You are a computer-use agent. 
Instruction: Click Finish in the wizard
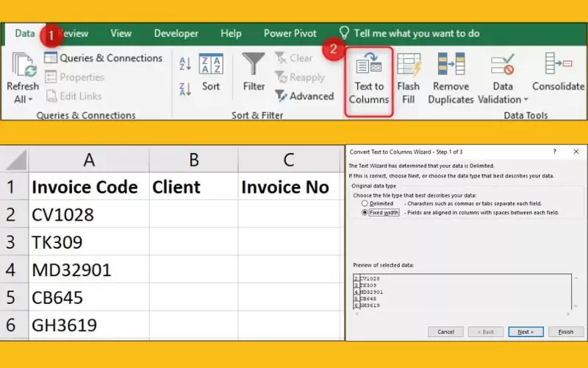pyautogui.click(x=566, y=332)
